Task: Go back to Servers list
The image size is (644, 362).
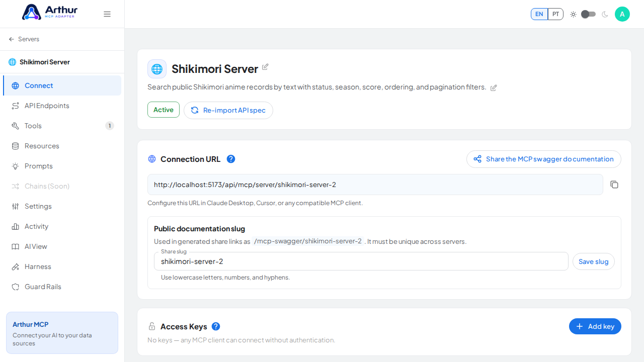Action: click(24, 39)
